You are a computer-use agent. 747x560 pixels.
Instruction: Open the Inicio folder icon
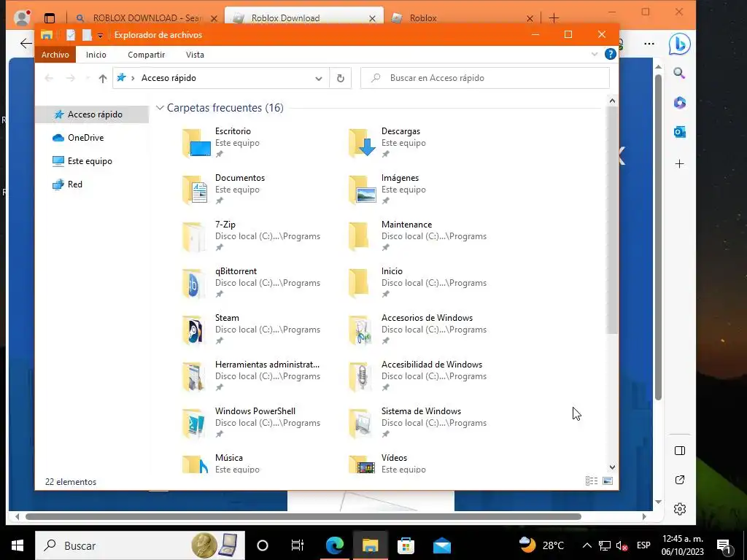click(359, 282)
